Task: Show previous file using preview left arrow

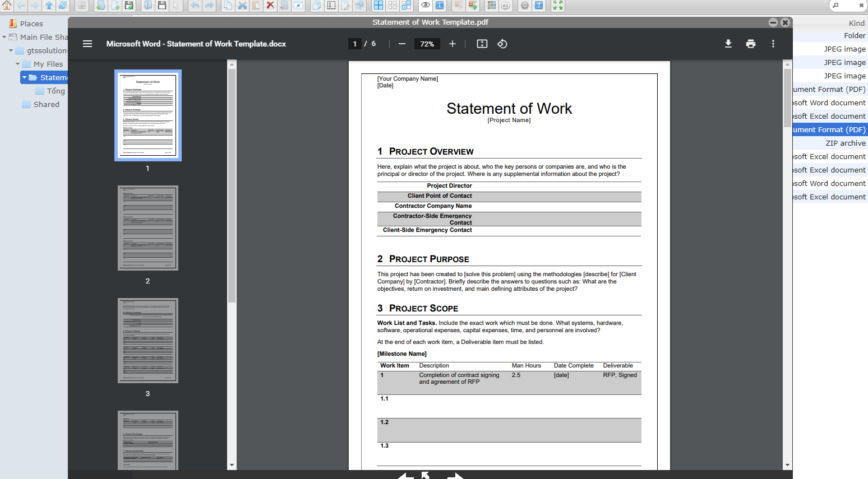Action: (405, 476)
